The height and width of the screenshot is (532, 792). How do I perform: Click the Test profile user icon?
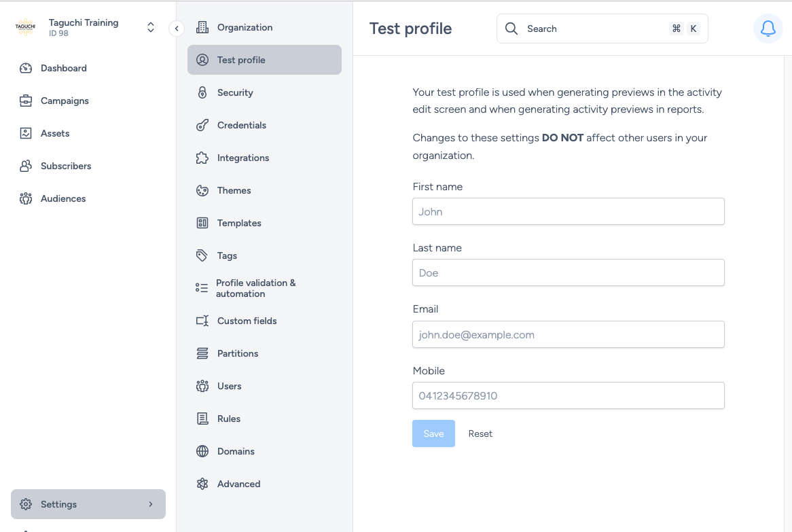coord(202,60)
